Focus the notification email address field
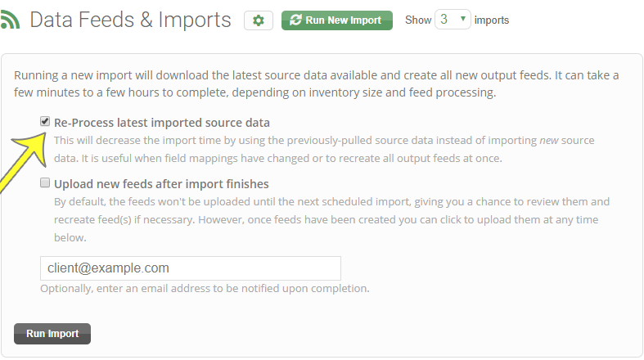The width and height of the screenshot is (644, 360). tap(191, 268)
